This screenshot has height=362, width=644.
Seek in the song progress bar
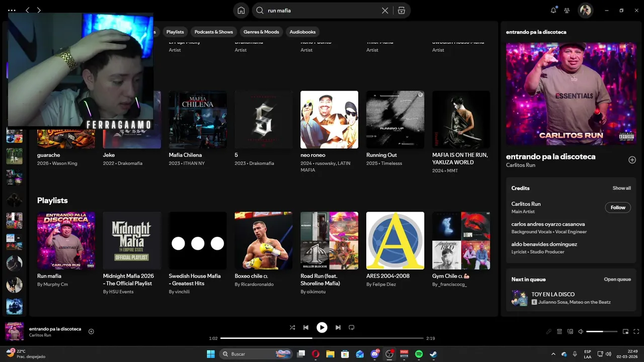point(322,338)
